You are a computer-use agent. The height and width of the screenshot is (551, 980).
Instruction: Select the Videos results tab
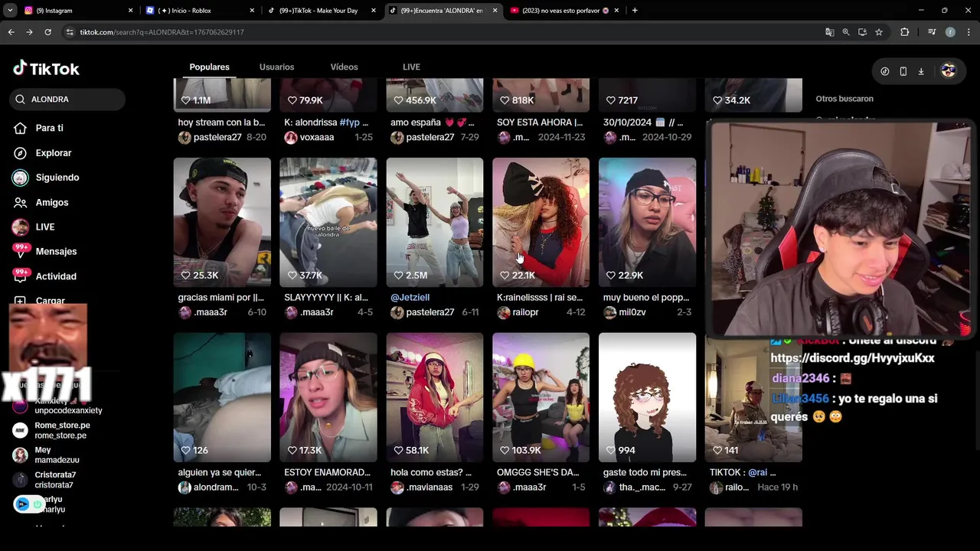tap(344, 67)
